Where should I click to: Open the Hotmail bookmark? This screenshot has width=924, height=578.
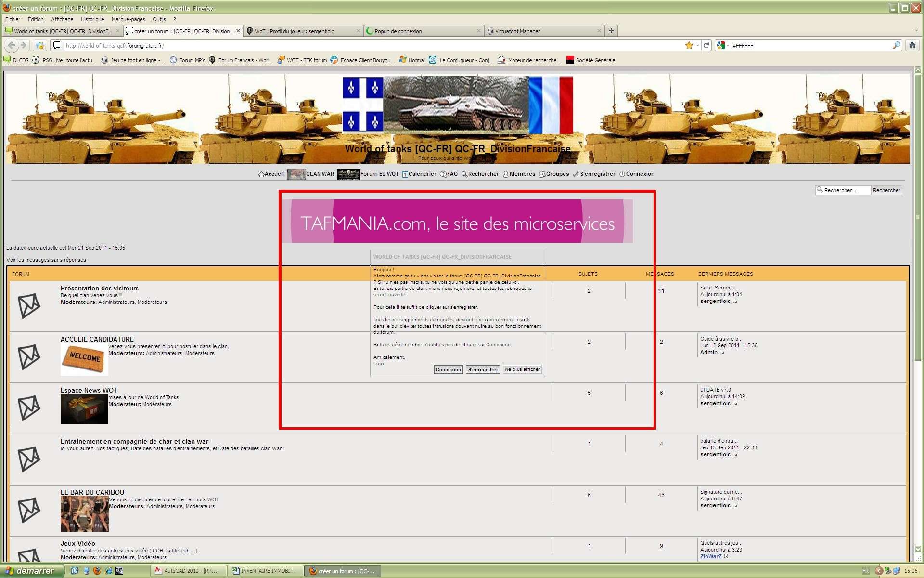(412, 60)
